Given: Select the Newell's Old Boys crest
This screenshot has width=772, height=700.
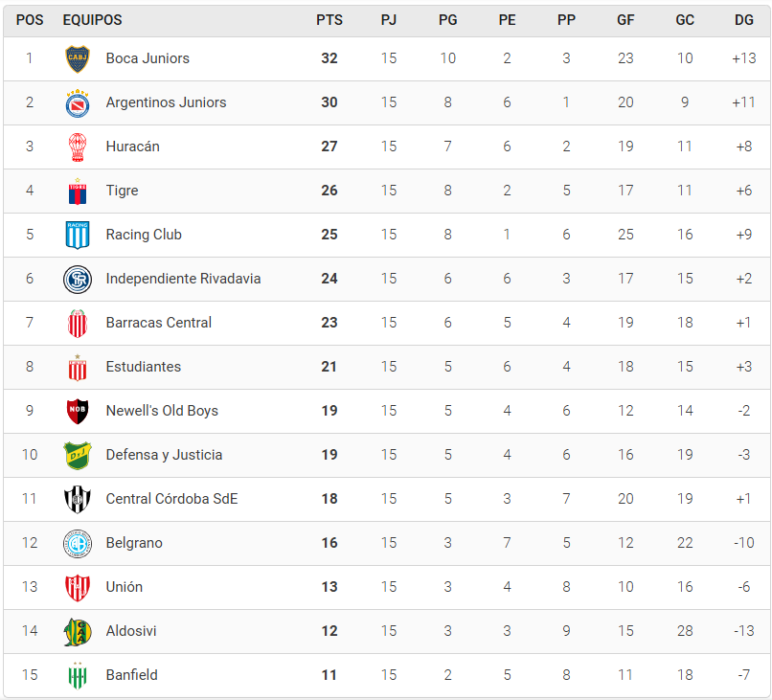Looking at the screenshot, I should [78, 411].
